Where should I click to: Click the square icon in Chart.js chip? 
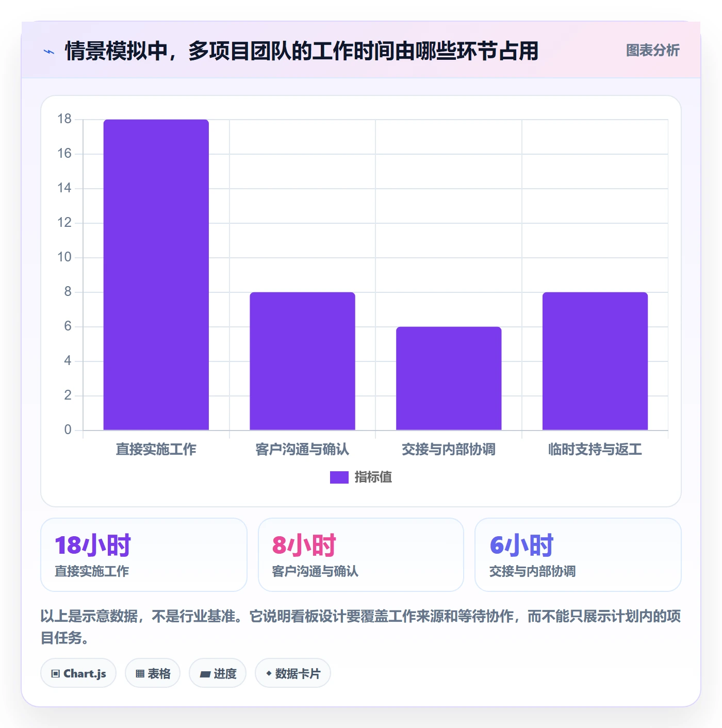(x=56, y=674)
